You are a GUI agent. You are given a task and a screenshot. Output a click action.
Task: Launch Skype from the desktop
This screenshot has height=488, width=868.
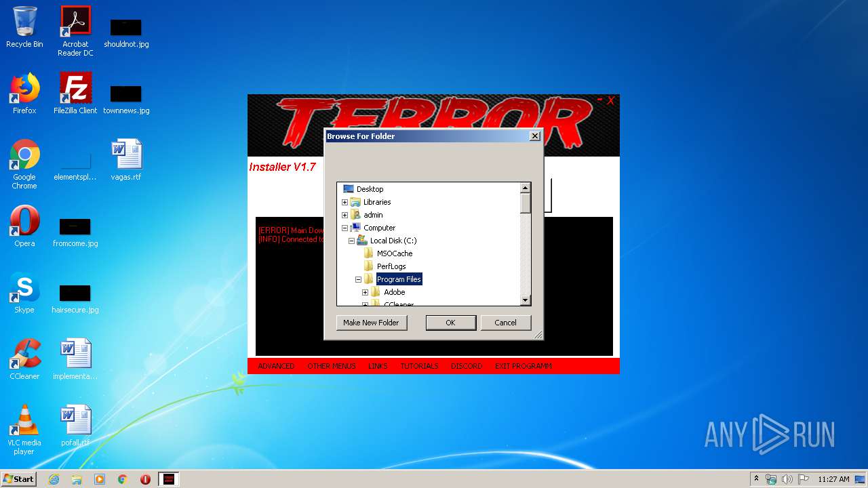24,293
